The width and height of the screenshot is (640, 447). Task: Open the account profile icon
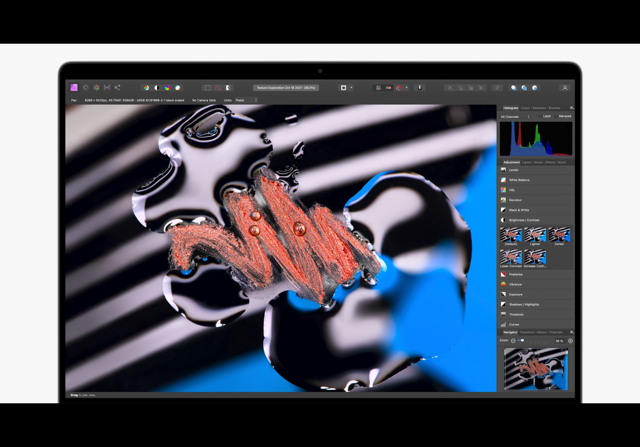565,88
